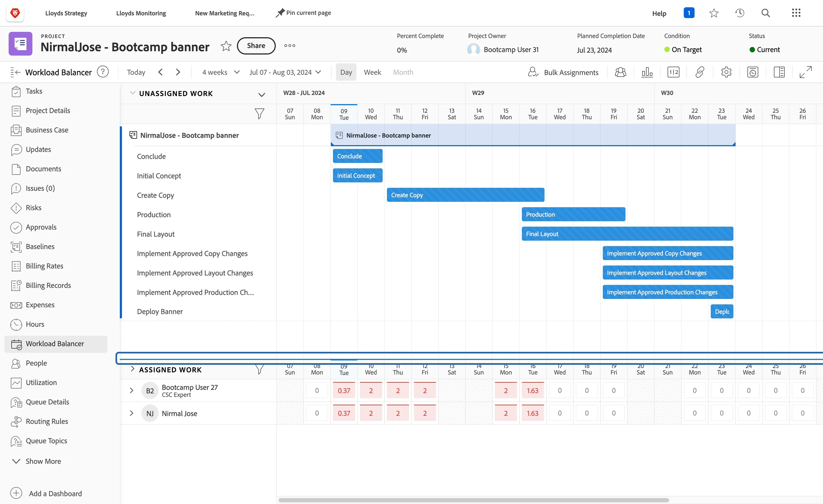Open Workload Balancer help question icon
The width and height of the screenshot is (823, 504).
pos(103,72)
